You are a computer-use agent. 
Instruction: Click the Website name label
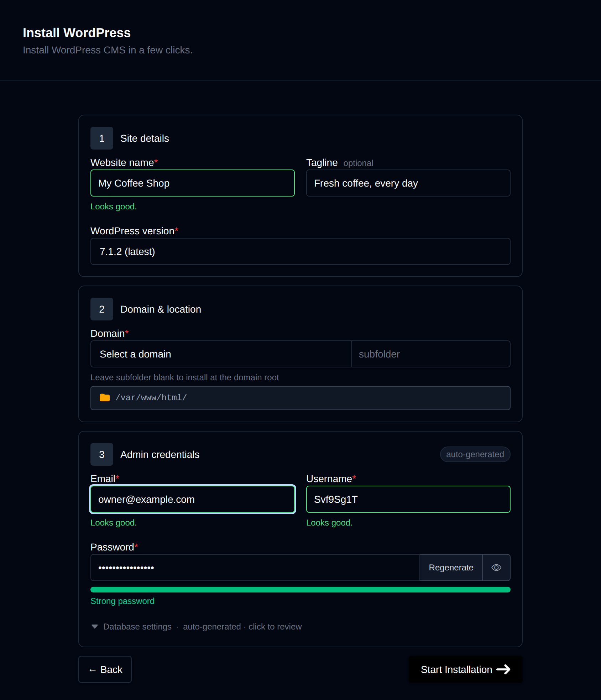tap(124, 162)
